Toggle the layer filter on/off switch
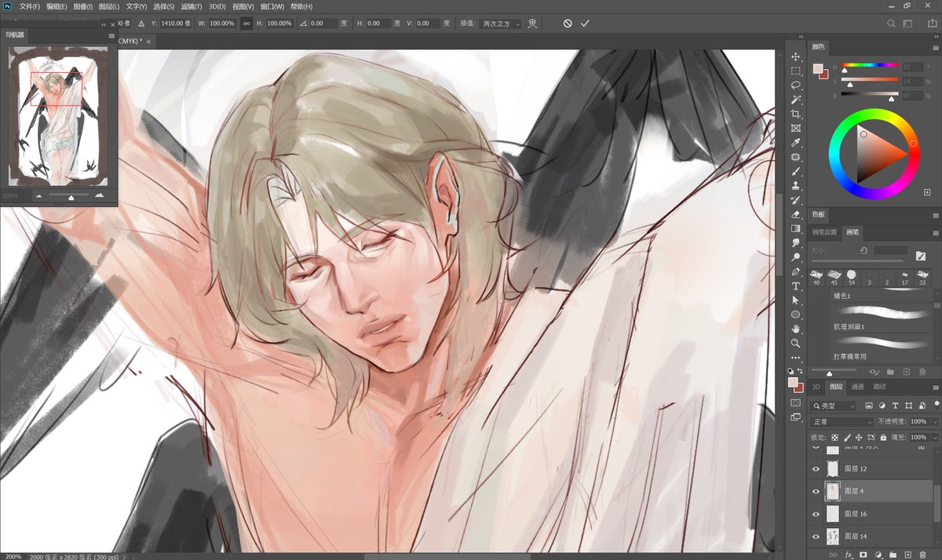The image size is (942, 560). (936, 403)
